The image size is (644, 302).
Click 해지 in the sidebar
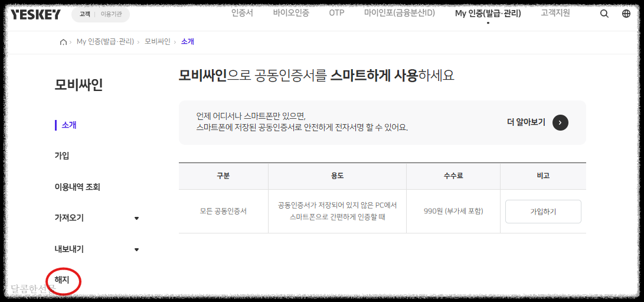click(x=62, y=281)
